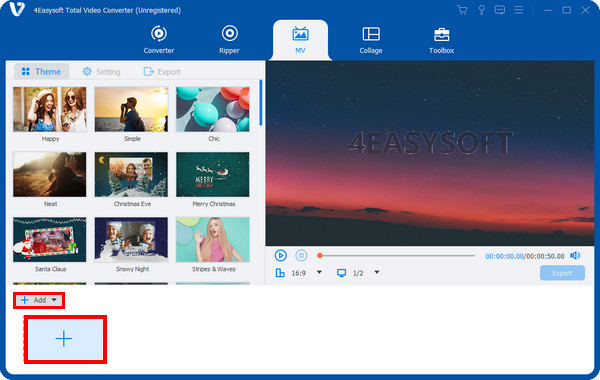Click the aspect ratio icon

pos(280,273)
